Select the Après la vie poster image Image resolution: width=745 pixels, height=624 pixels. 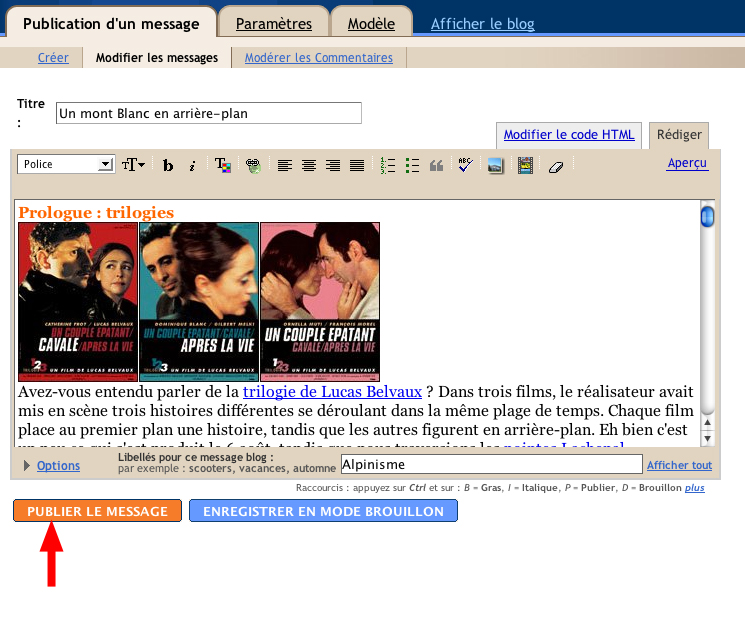[199, 302]
